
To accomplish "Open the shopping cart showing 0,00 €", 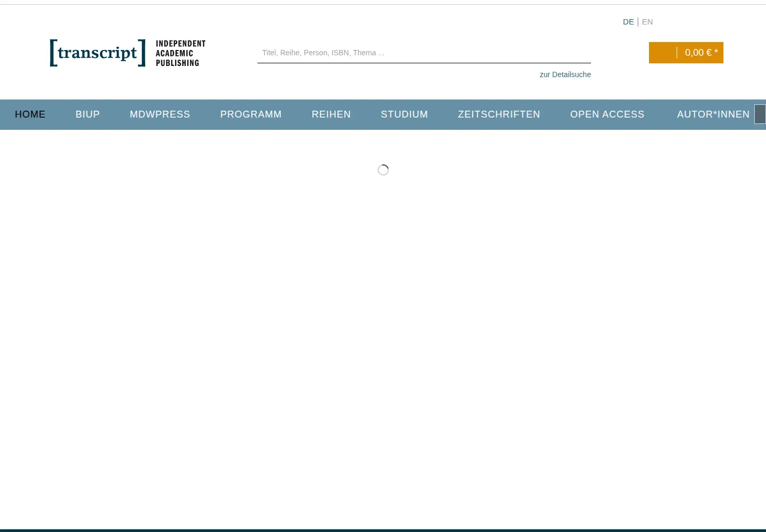I will click(686, 53).
